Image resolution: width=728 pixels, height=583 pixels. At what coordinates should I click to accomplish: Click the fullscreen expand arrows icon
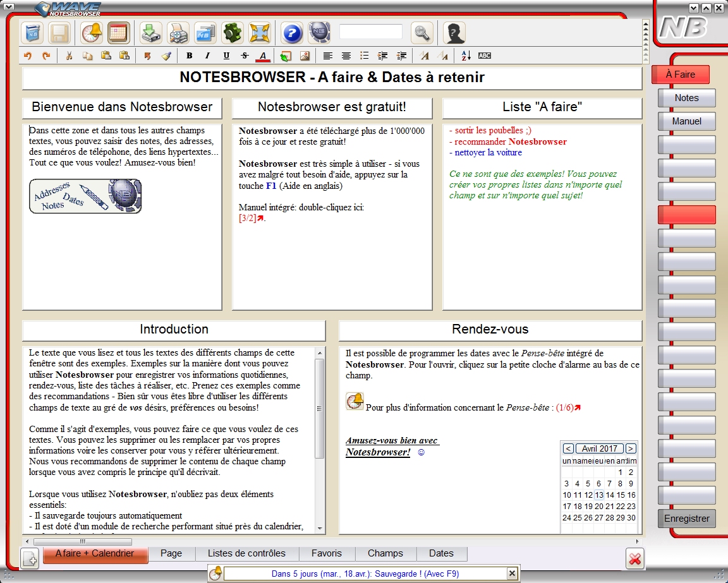click(x=260, y=33)
